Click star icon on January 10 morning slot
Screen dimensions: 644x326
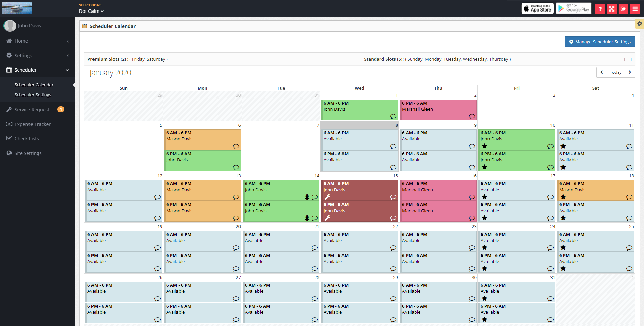click(x=484, y=146)
